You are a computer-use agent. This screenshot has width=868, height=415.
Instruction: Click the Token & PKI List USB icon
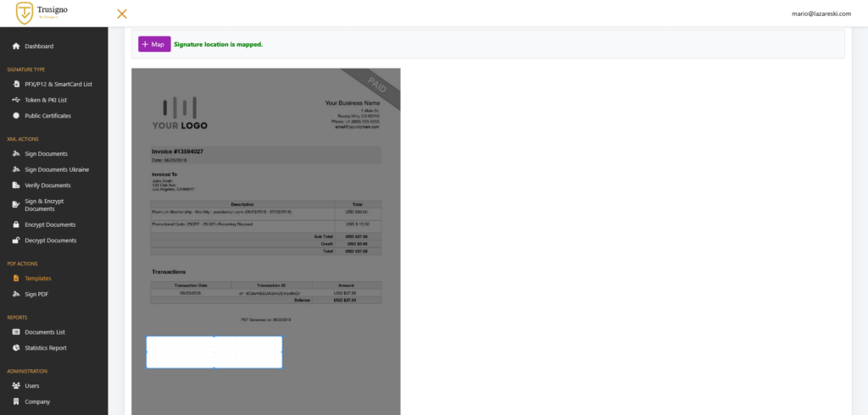[x=16, y=100]
